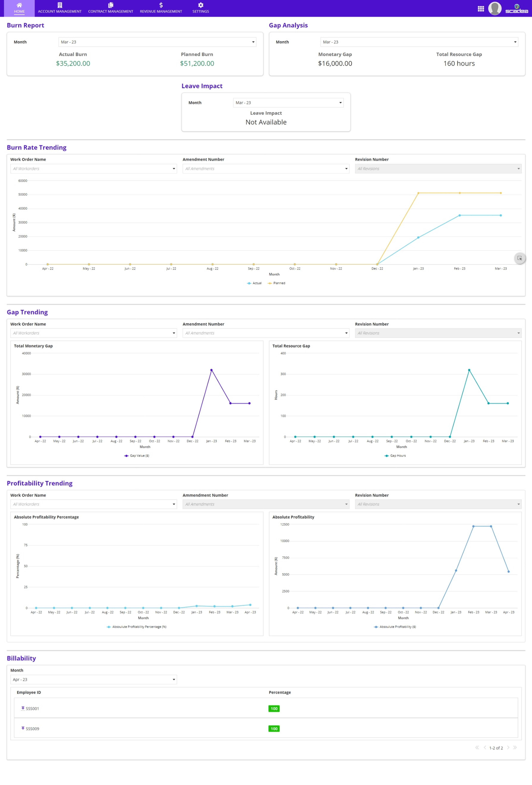Open Billability Month dropdown
The width and height of the screenshot is (532, 785).
(94, 679)
